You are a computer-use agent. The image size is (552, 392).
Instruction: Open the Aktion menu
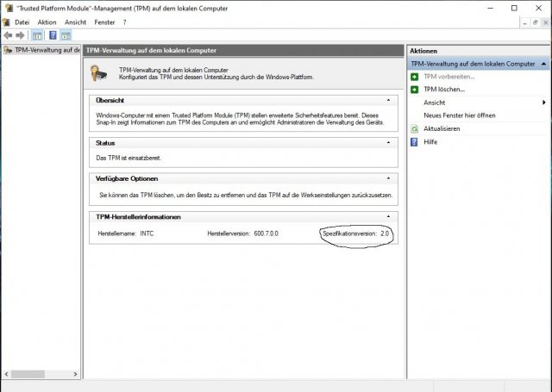[47, 22]
